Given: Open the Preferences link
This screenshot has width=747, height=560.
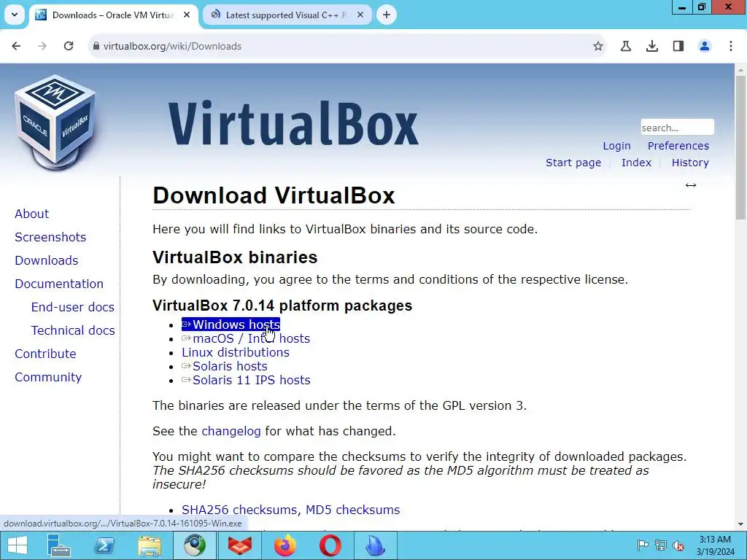Looking at the screenshot, I should click(x=678, y=146).
